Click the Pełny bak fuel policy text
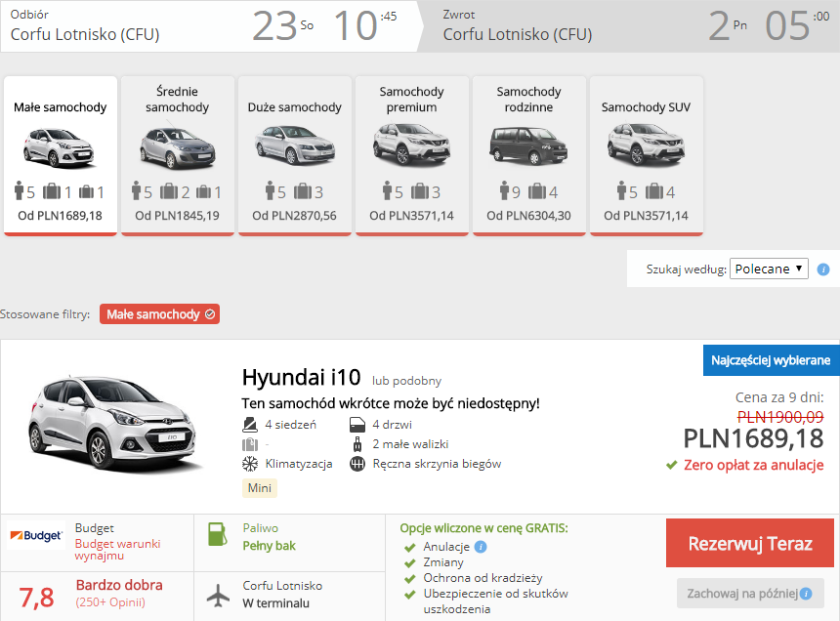Screen dimensions: 840x621 269,546
